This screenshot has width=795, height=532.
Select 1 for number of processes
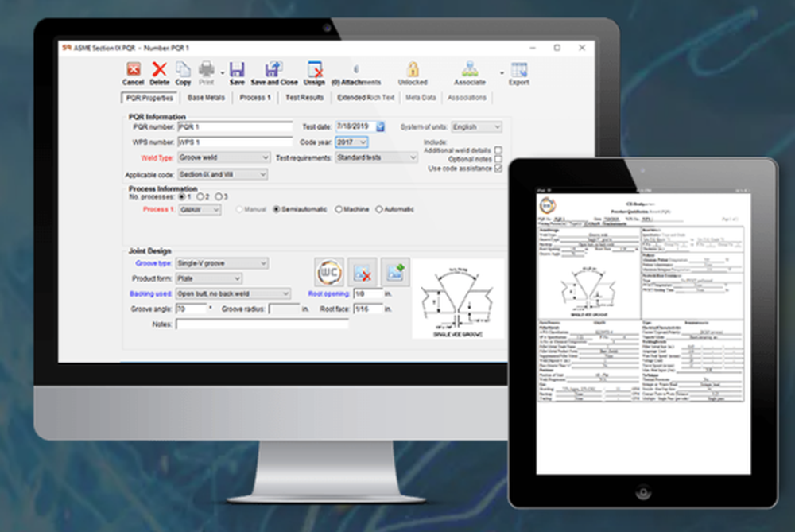click(181, 196)
